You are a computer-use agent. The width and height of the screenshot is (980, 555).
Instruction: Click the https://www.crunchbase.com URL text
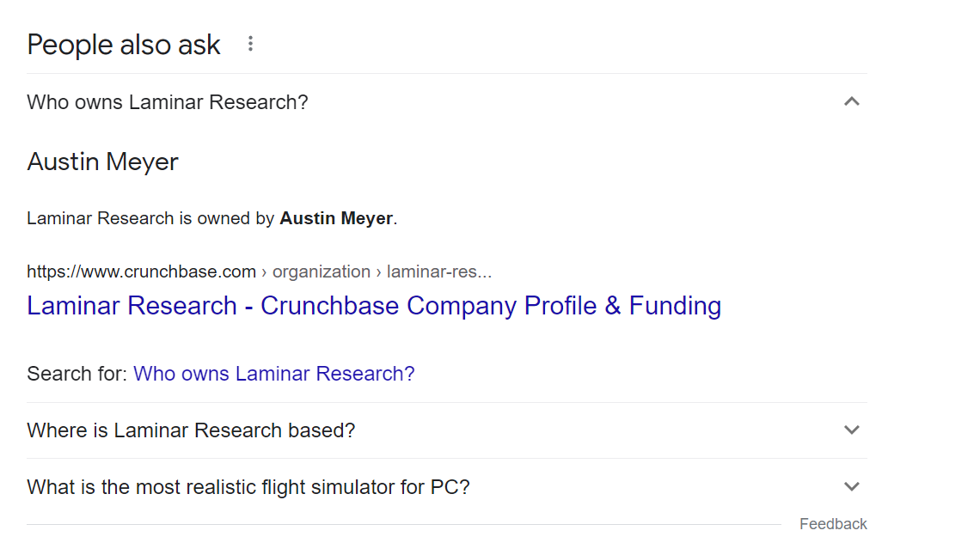[x=141, y=271]
